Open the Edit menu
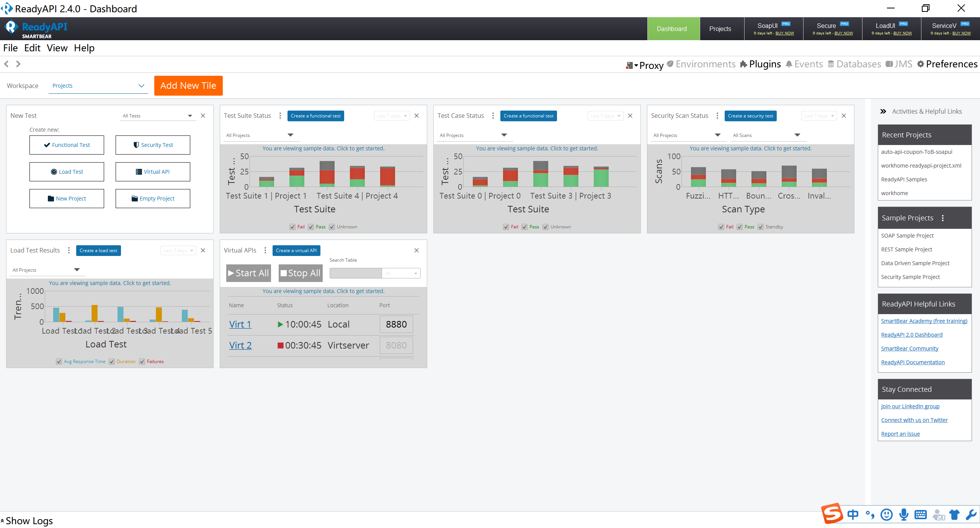This screenshot has width=980, height=528. [32, 48]
